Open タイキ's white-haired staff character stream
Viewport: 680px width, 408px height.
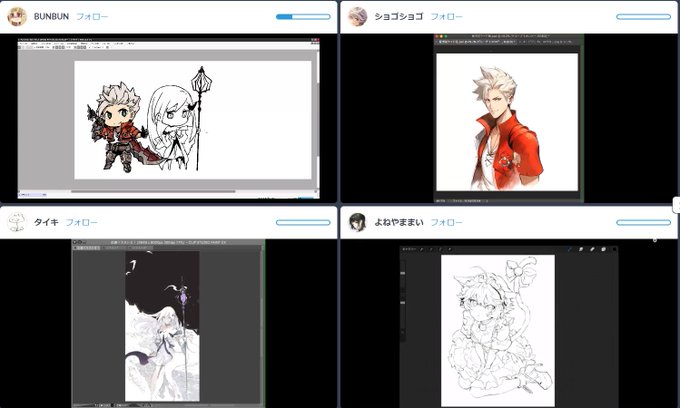click(168, 323)
